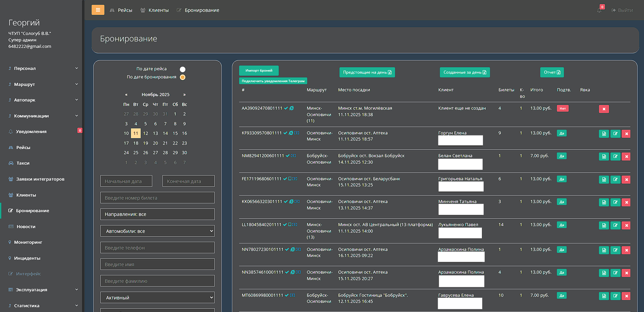
Task: Delete the Григорьева Наталья booking
Action: tap(626, 180)
